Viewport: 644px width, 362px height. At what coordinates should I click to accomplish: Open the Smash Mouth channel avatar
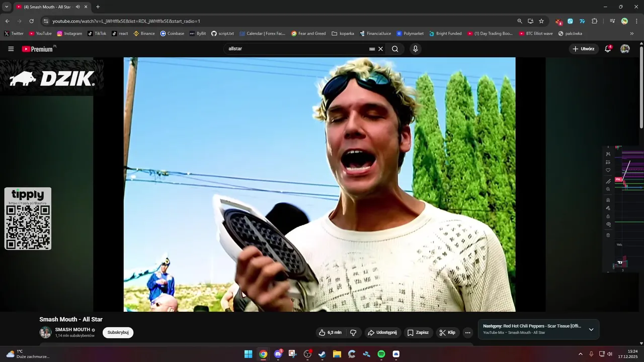(x=46, y=332)
